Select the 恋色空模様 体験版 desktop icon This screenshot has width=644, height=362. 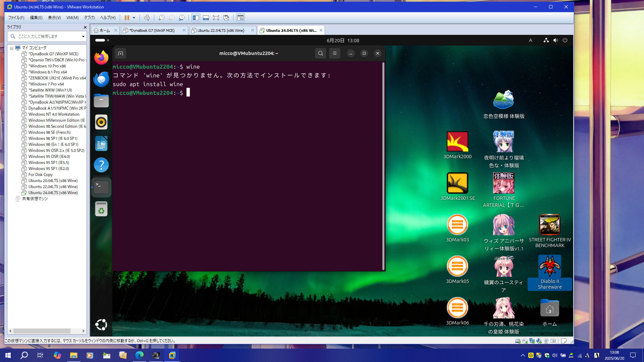[x=503, y=104]
